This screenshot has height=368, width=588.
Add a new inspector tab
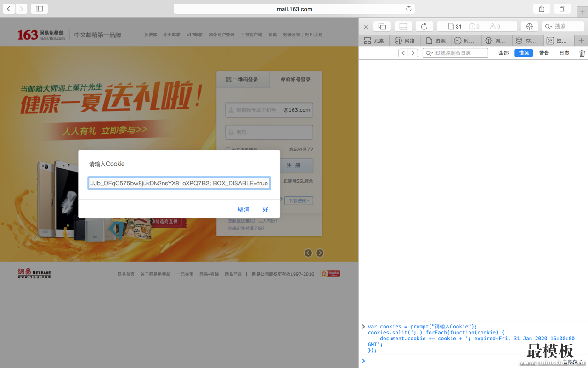tap(581, 40)
